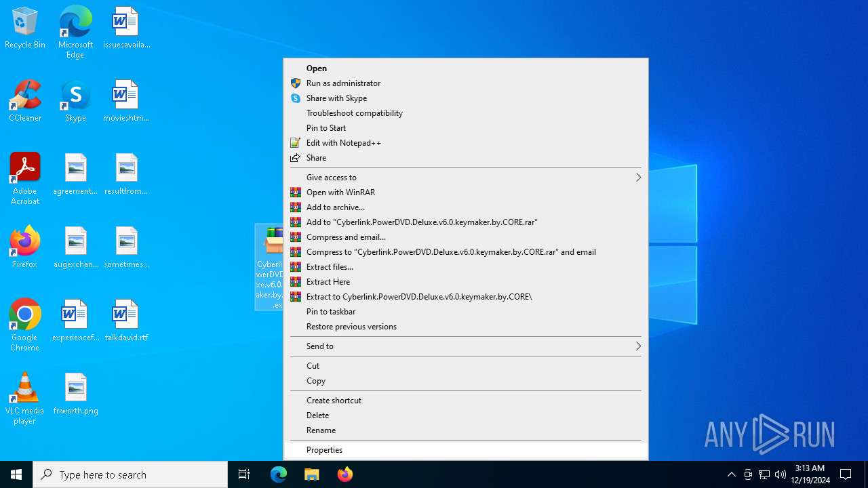Open the notification center icon
This screenshot has height=488, width=868.
846,474
